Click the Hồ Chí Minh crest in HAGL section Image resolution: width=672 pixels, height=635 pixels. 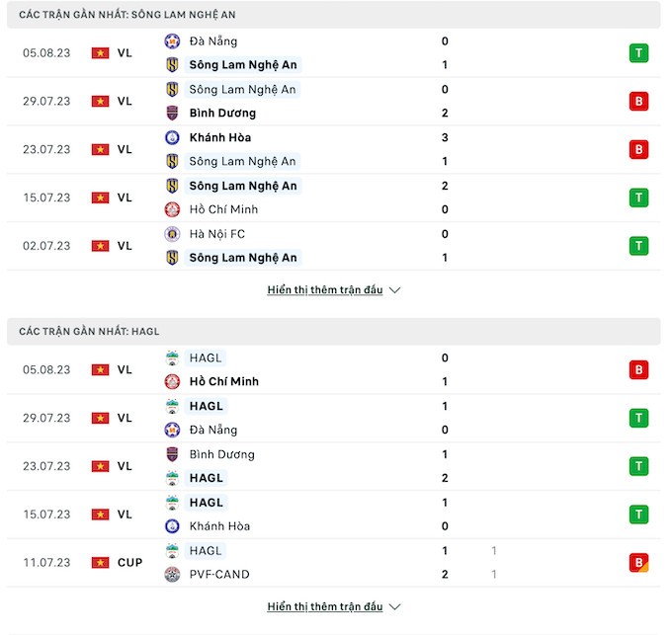click(172, 382)
